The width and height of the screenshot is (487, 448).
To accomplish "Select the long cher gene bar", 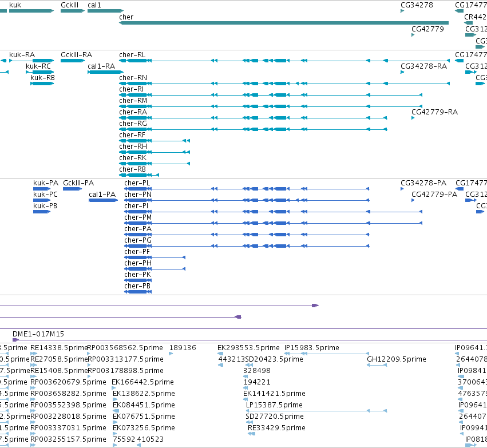I will point(284,23).
